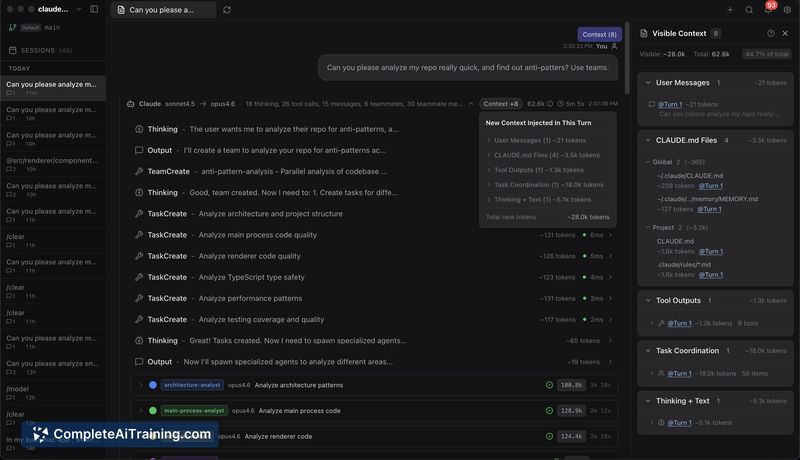Close the Visible Context panel
The height and width of the screenshot is (460, 800).
point(785,33)
